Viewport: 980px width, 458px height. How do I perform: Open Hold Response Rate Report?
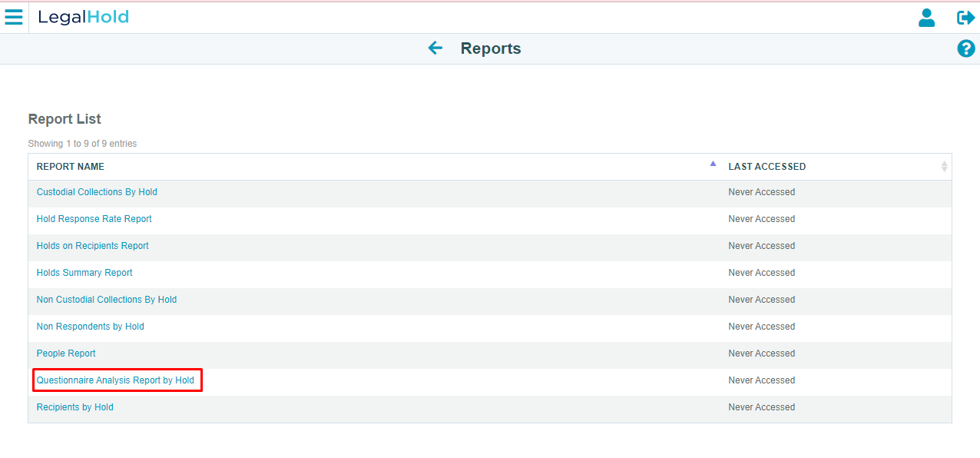pyautogui.click(x=94, y=219)
